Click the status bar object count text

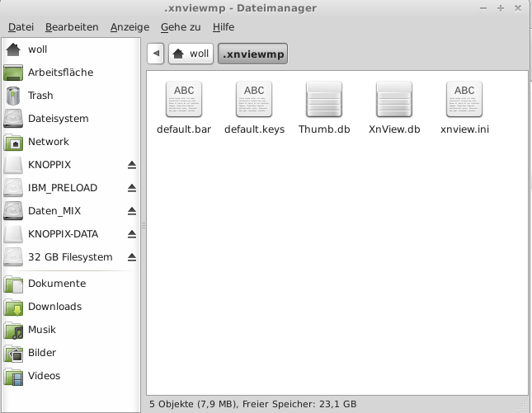coord(252,404)
